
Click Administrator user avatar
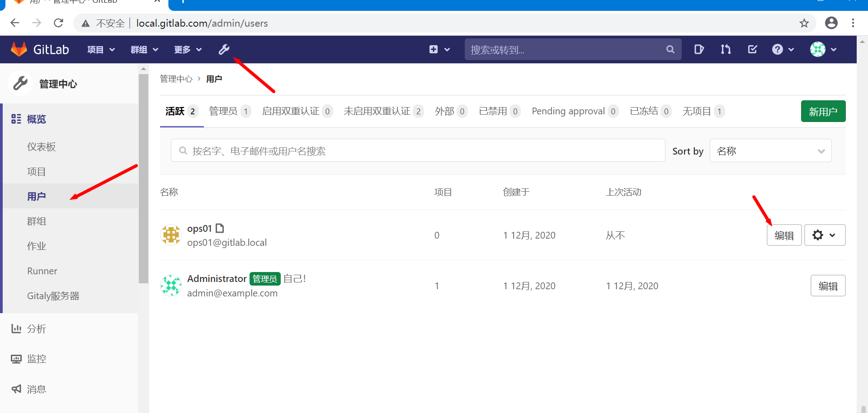coord(171,286)
